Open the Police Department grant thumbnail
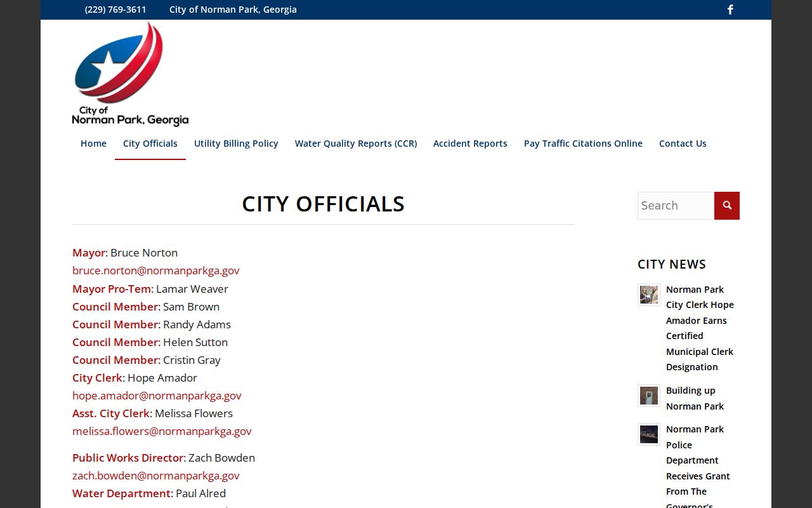 [x=649, y=434]
